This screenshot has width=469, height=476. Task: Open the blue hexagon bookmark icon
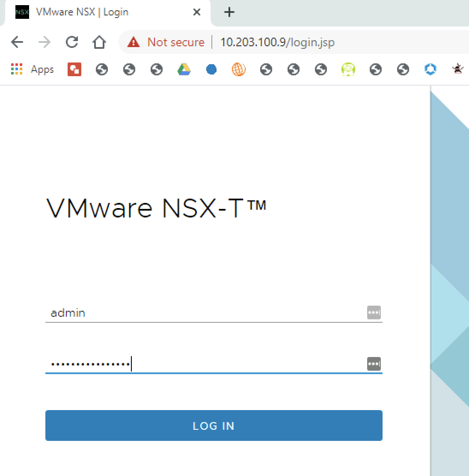(430, 69)
